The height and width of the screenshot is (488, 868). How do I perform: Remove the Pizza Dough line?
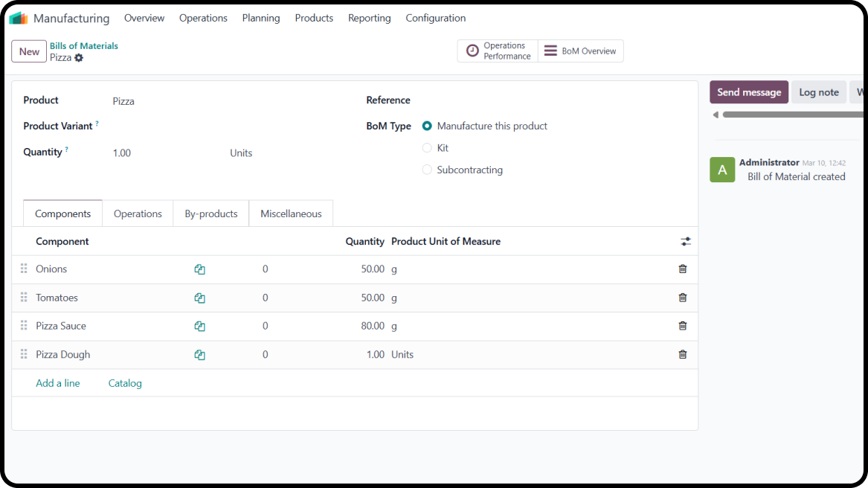tap(682, 355)
